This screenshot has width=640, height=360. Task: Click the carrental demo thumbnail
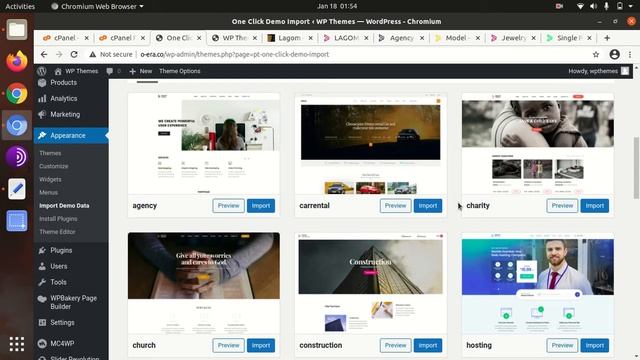point(371,144)
